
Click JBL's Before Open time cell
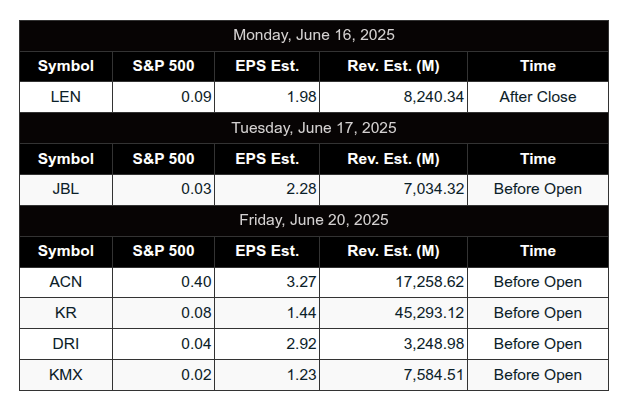(x=538, y=189)
